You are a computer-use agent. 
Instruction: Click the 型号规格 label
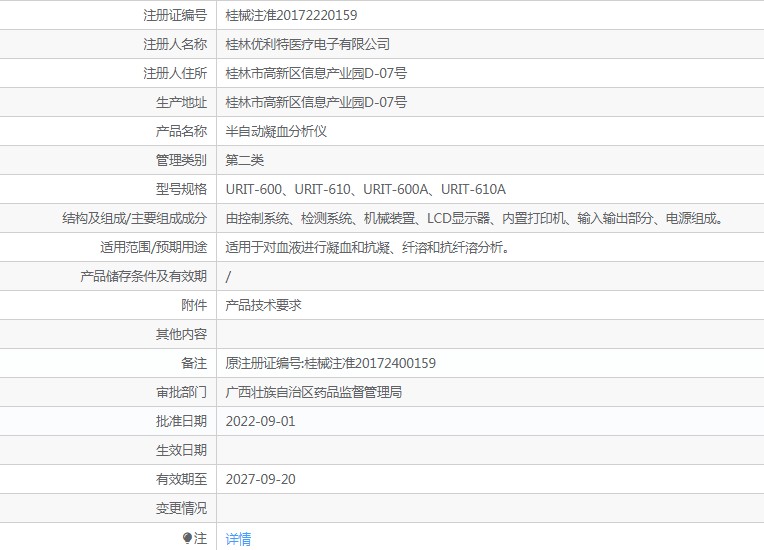click(x=181, y=189)
